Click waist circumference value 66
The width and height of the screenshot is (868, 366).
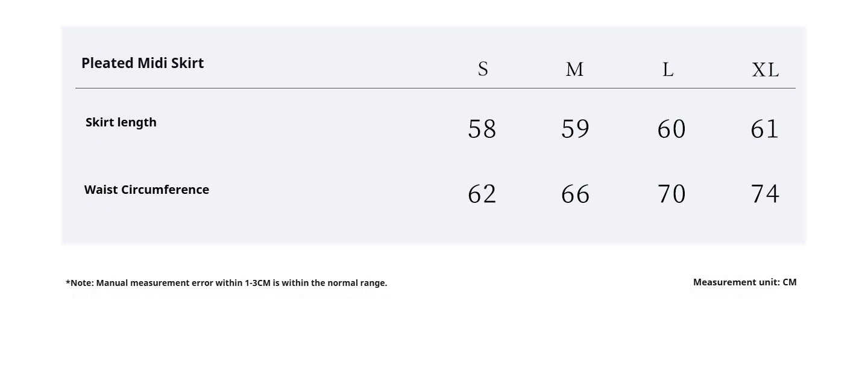(x=576, y=194)
